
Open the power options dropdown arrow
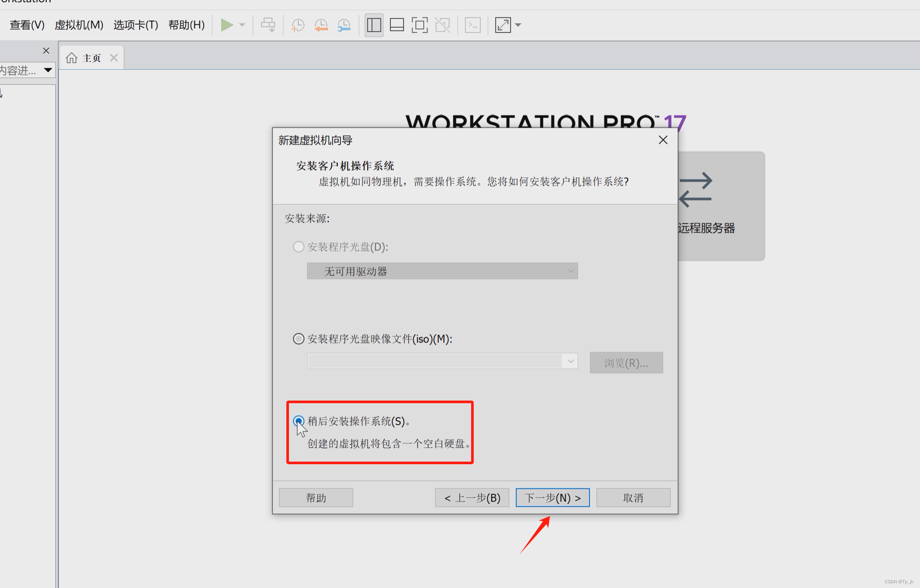pos(242,25)
